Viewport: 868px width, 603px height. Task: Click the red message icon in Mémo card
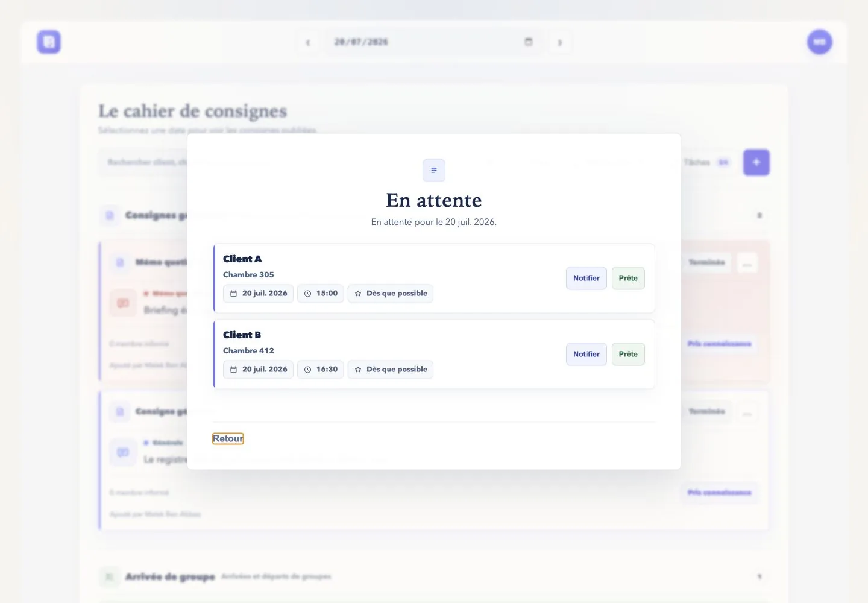(x=123, y=303)
